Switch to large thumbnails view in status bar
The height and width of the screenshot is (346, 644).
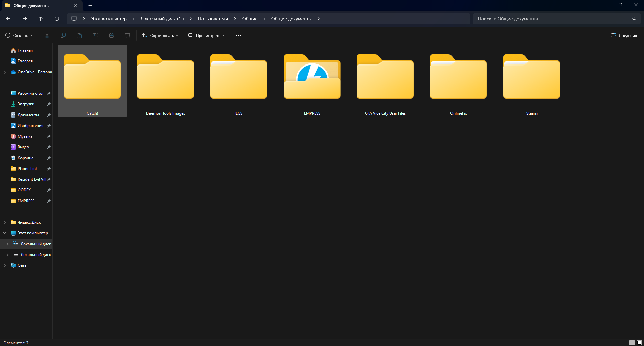639,343
